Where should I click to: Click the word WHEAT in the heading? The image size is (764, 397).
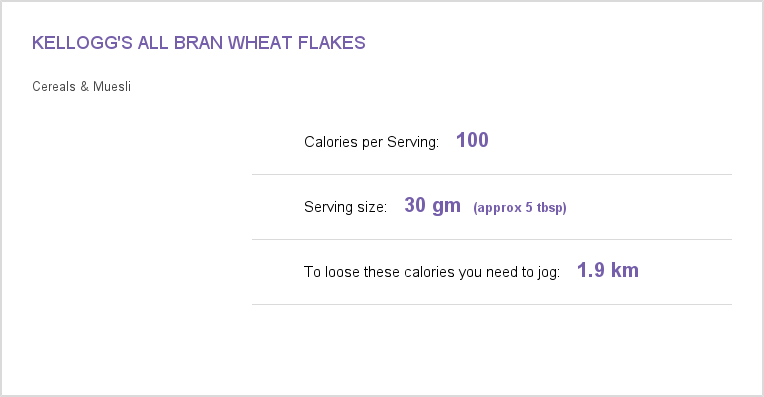pos(260,43)
